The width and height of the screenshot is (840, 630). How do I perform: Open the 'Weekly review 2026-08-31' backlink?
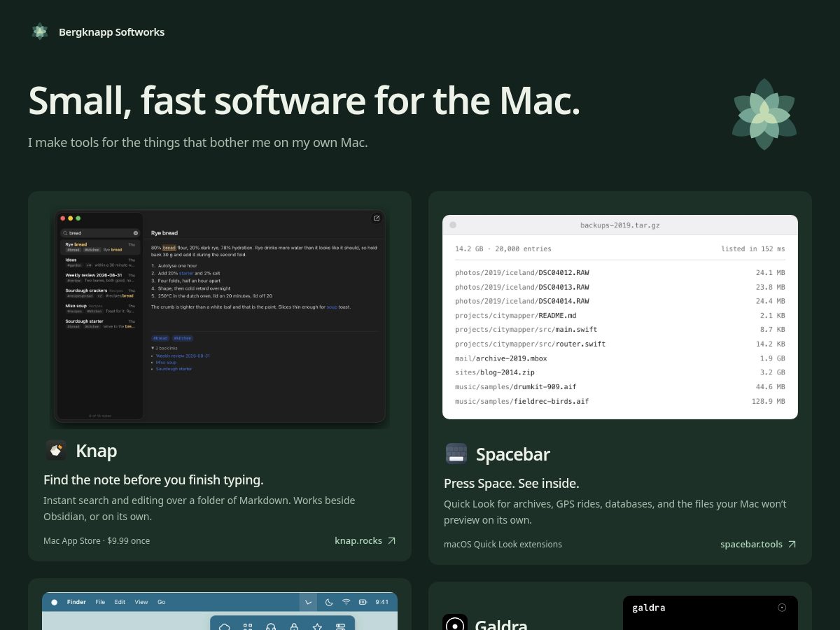click(x=183, y=356)
